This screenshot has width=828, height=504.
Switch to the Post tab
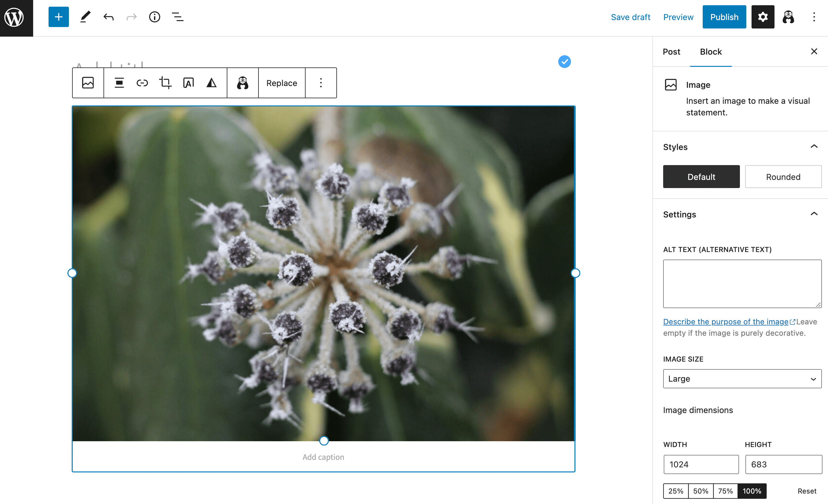pyautogui.click(x=671, y=52)
